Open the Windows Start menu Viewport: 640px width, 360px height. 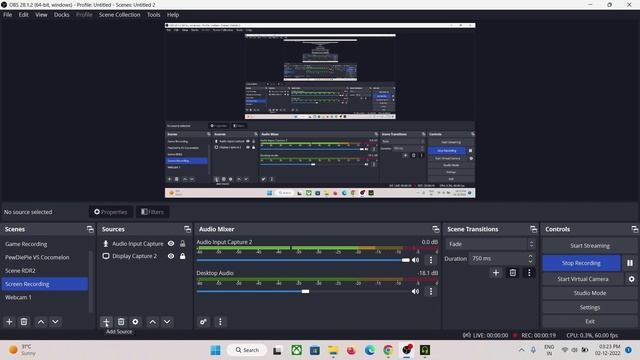coord(216,350)
